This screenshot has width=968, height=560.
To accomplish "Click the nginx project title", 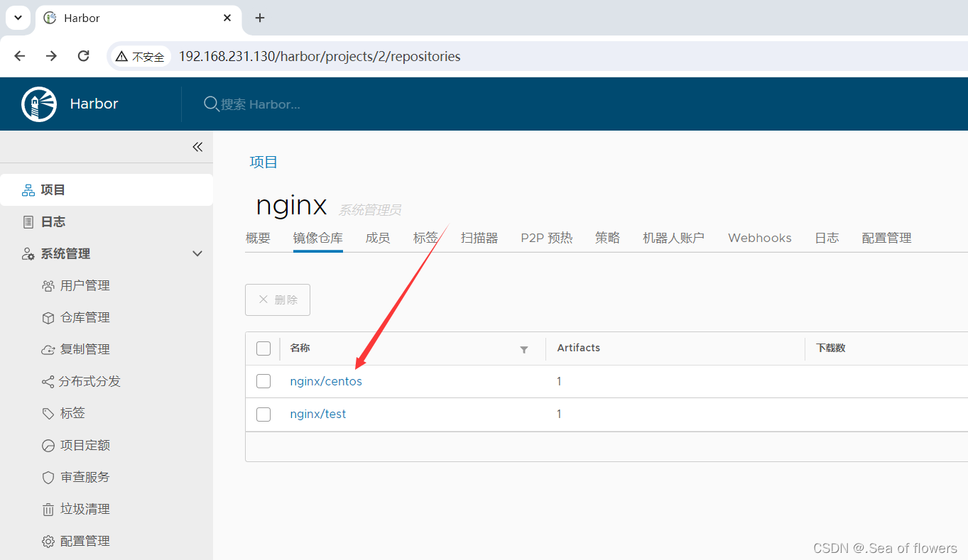I will 291,205.
